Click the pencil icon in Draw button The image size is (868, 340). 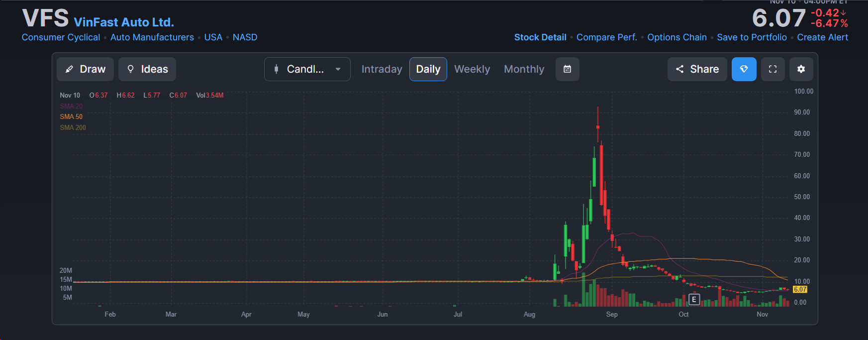tap(69, 69)
